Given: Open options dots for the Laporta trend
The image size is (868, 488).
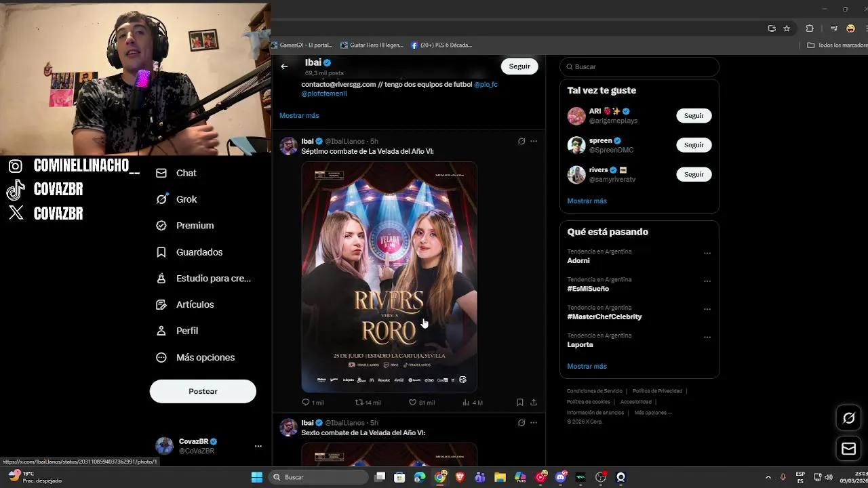Looking at the screenshot, I should pyautogui.click(x=707, y=338).
